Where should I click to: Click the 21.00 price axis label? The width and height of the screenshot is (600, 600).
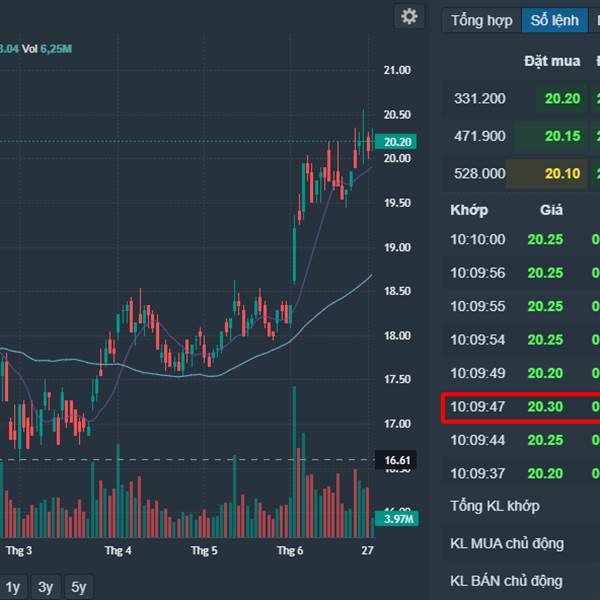tap(397, 70)
